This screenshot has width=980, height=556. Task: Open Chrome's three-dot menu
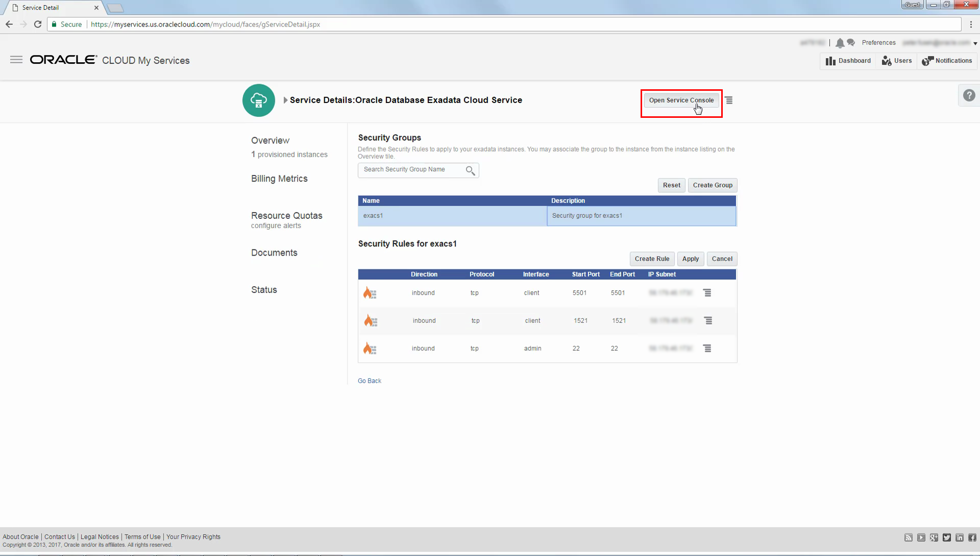pos(971,24)
